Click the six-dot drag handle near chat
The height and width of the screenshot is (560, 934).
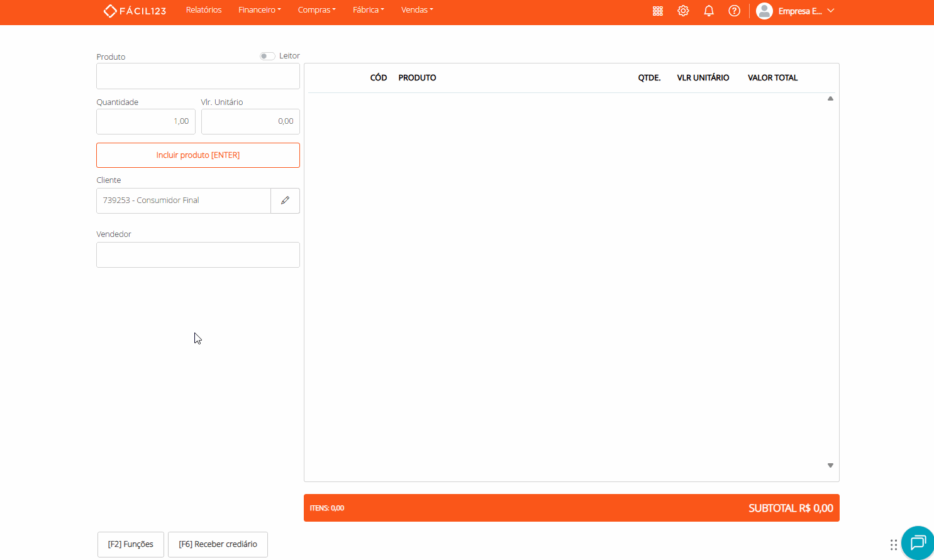pyautogui.click(x=893, y=544)
